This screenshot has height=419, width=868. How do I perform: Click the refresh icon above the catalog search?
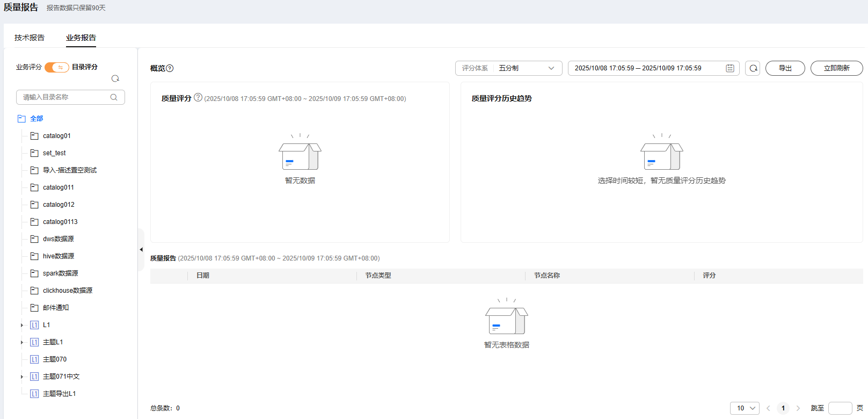[115, 78]
